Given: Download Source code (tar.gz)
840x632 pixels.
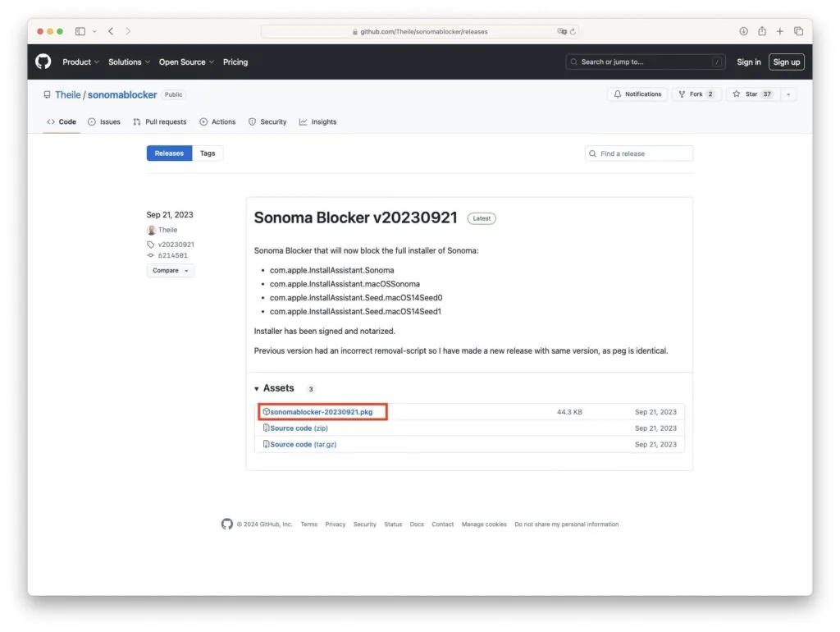Looking at the screenshot, I should pyautogui.click(x=304, y=444).
